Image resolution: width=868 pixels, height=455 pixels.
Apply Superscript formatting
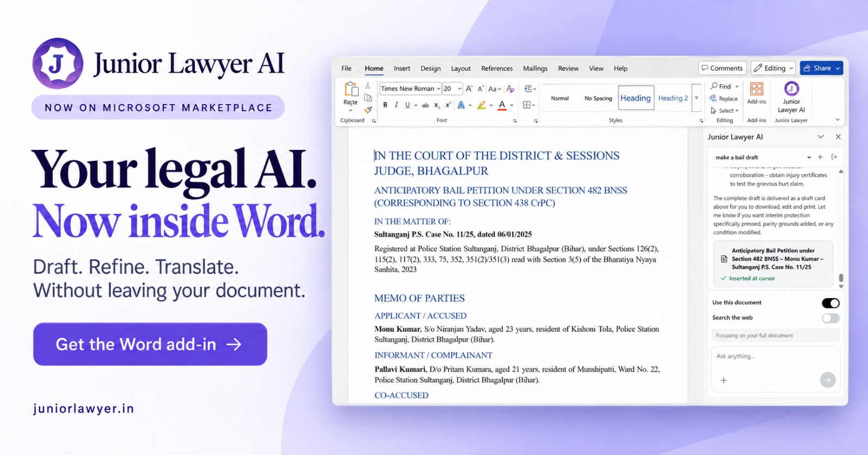pyautogui.click(x=448, y=105)
